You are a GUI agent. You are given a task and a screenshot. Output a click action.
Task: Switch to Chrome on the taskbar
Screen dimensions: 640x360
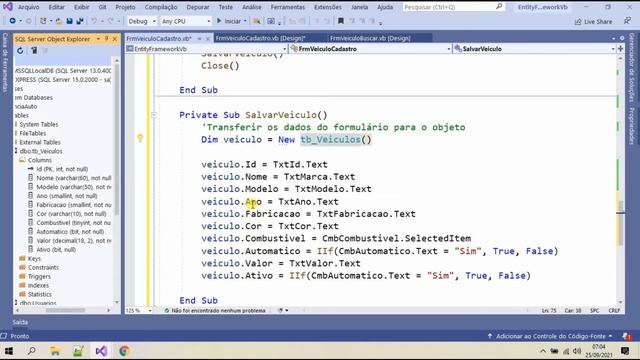point(124,351)
